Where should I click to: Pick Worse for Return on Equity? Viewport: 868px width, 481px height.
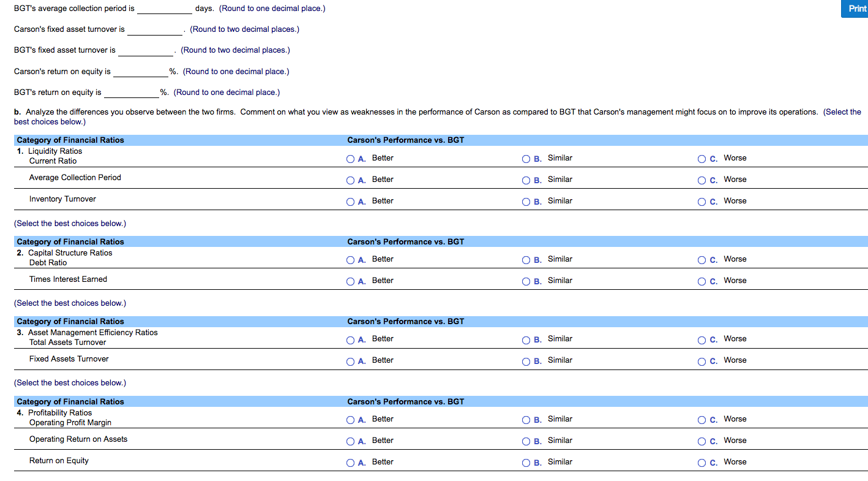[x=702, y=463]
